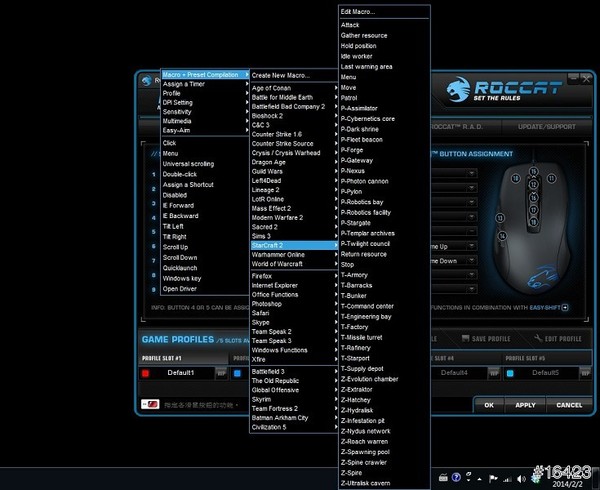This screenshot has width=600, height=490.
Task: Click EDIT PROFILE
Action: pos(558,339)
